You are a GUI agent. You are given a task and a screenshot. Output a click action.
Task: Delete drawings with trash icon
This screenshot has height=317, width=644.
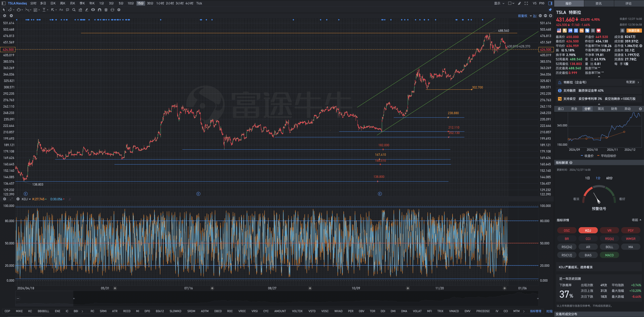coord(106,10)
